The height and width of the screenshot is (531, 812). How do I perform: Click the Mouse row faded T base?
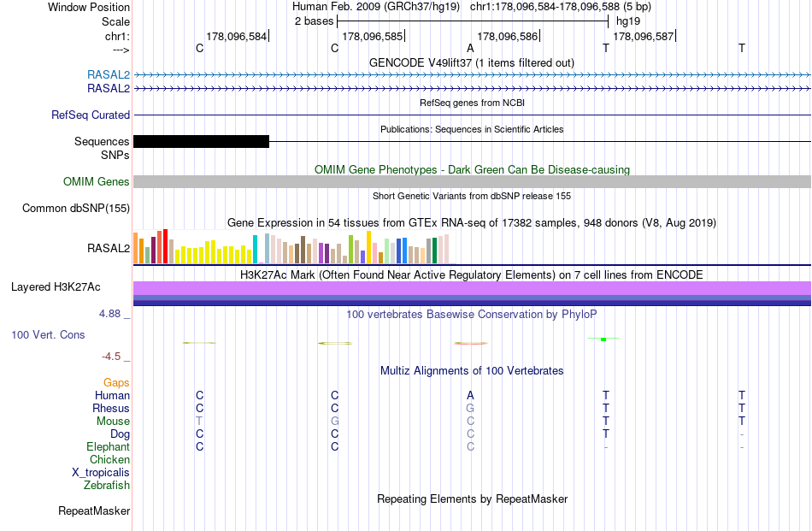click(199, 422)
